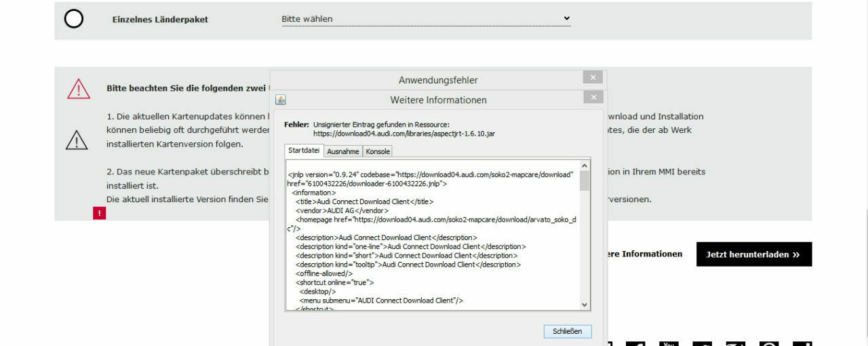The image size is (868, 346).
Task: Click the <vendor>AUDI AG</vendor> line
Action: [x=342, y=210]
